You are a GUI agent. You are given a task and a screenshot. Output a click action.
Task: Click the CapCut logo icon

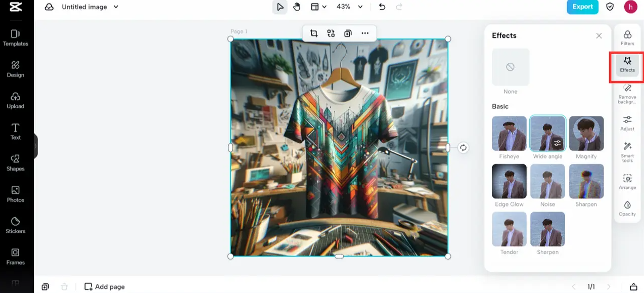point(15,7)
